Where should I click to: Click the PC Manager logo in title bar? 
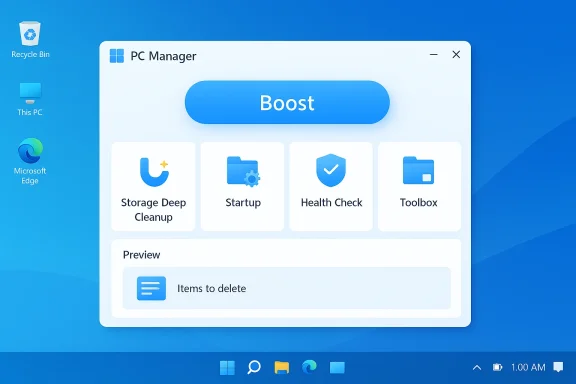pos(117,56)
